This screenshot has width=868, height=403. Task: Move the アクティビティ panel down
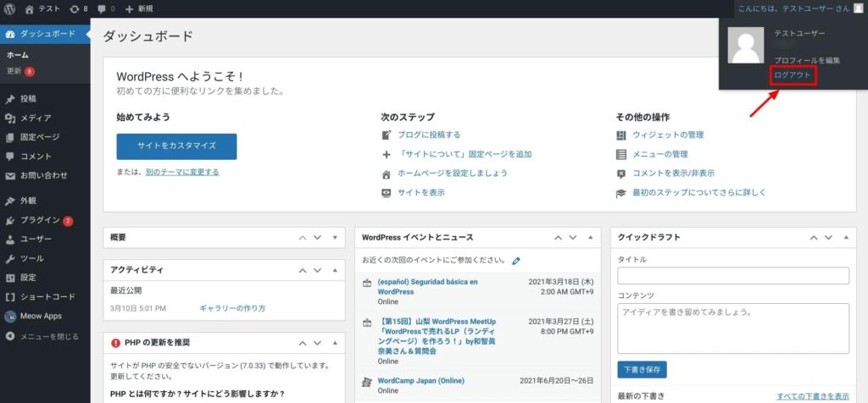click(x=317, y=270)
